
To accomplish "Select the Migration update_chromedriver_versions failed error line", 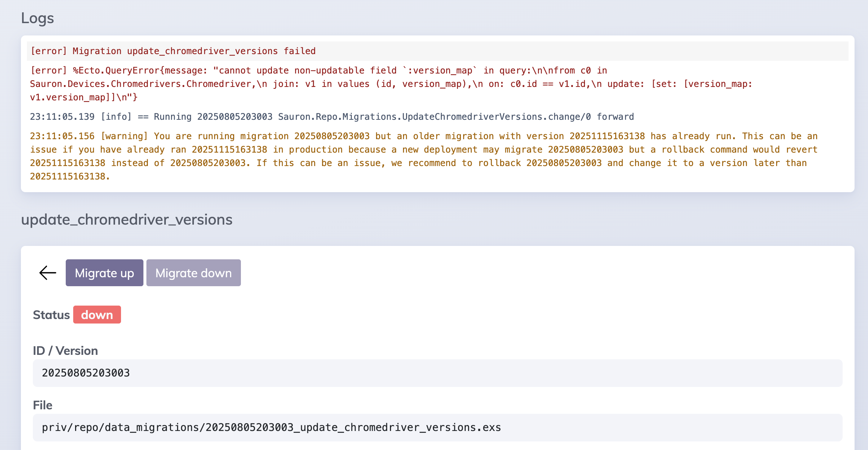I will click(x=173, y=51).
